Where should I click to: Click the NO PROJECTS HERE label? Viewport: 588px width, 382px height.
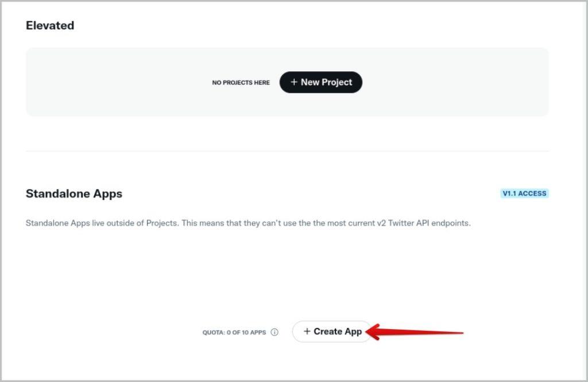coord(241,83)
